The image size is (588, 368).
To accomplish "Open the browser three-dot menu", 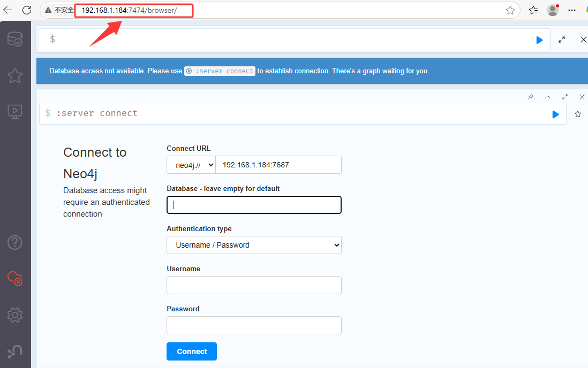I will tap(572, 10).
